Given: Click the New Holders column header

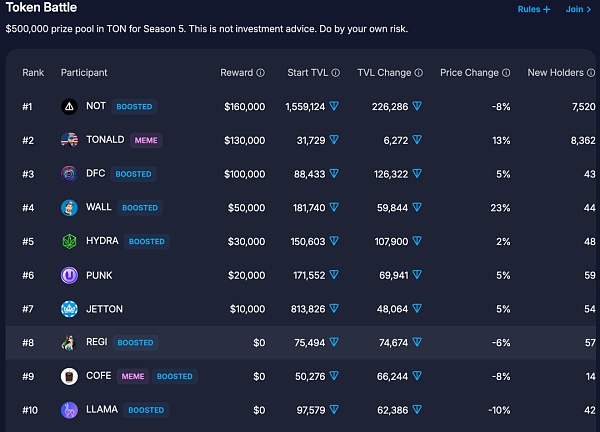Looking at the screenshot, I should click(555, 73).
